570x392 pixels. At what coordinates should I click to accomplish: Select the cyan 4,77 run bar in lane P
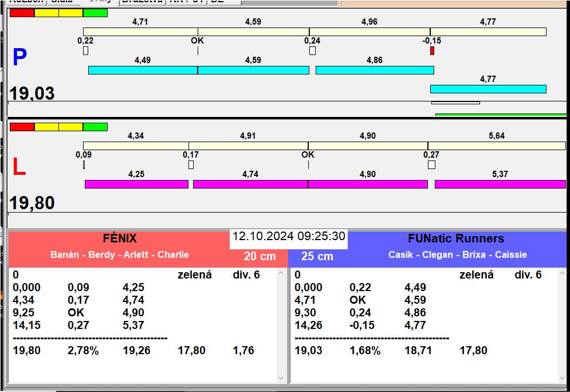point(488,89)
